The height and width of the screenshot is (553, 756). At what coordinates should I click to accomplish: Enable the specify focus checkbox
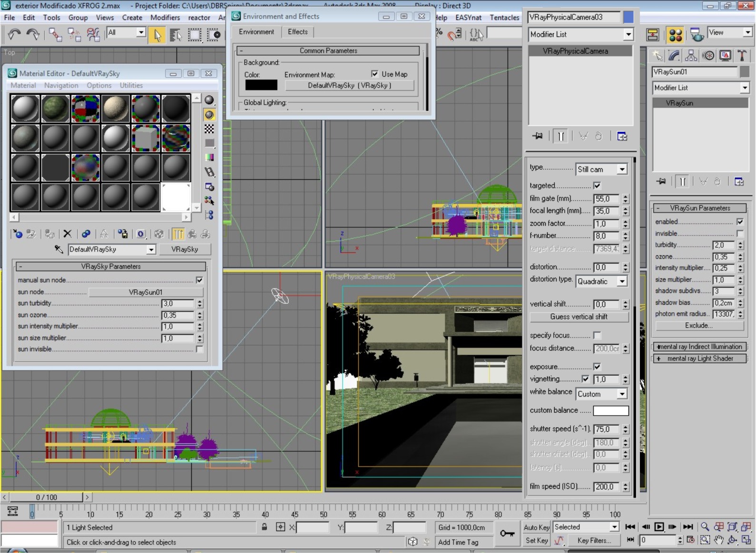pos(597,335)
